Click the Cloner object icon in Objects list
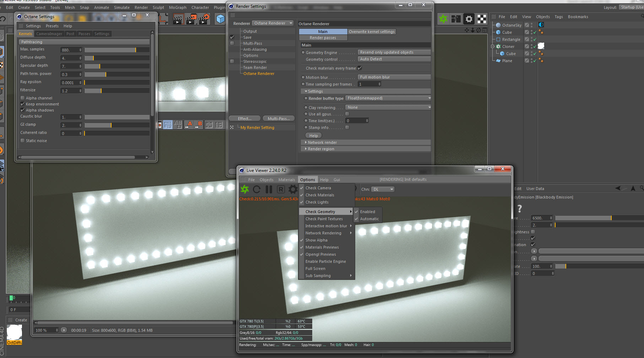644x358 pixels. pyautogui.click(x=498, y=47)
